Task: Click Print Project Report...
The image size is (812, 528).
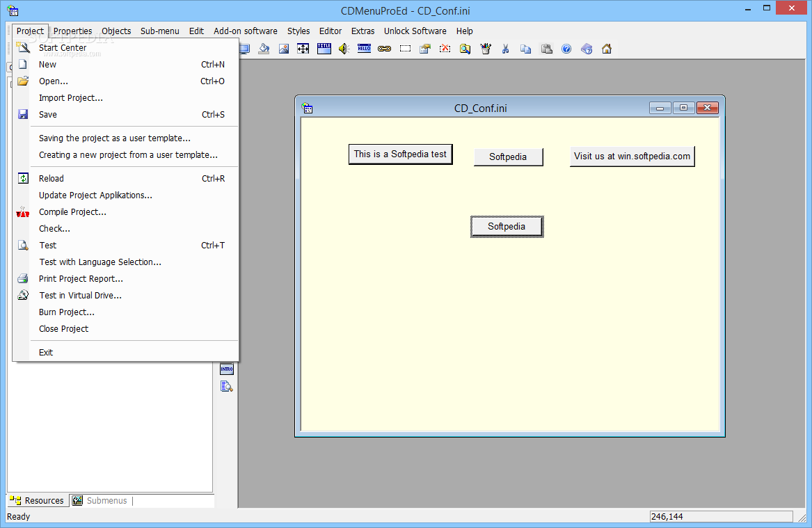Action: pos(125,278)
